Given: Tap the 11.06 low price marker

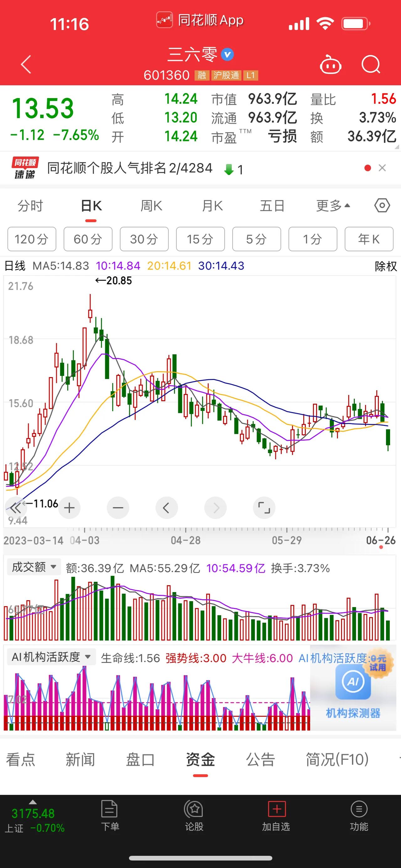Looking at the screenshot, I should tap(40, 503).
